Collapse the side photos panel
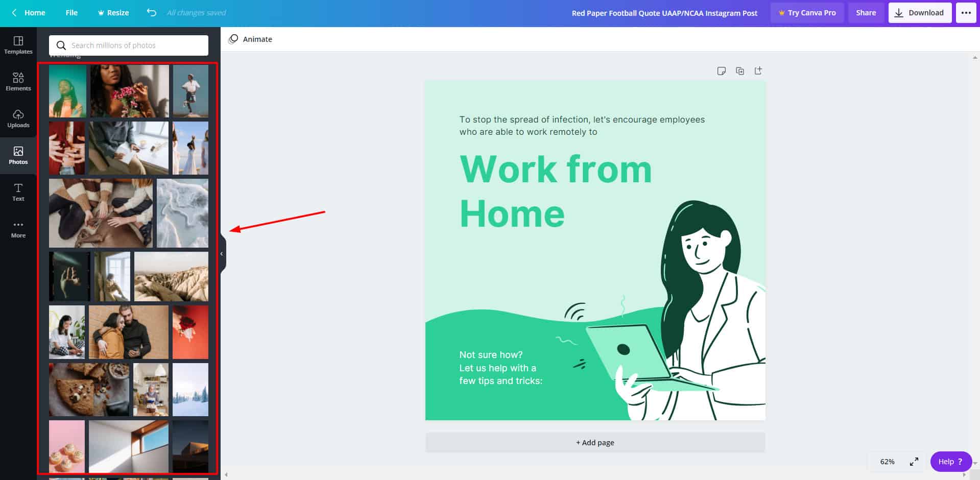Image resolution: width=980 pixels, height=480 pixels. click(222, 254)
